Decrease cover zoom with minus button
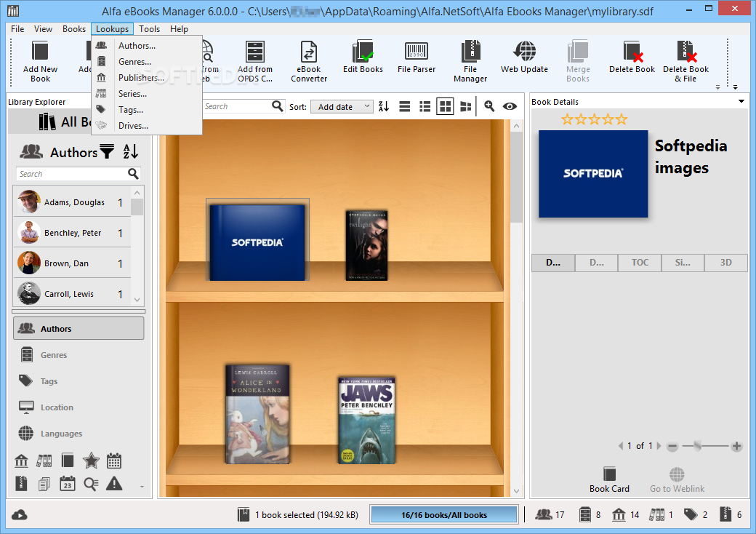The width and height of the screenshot is (756, 534). click(x=672, y=446)
